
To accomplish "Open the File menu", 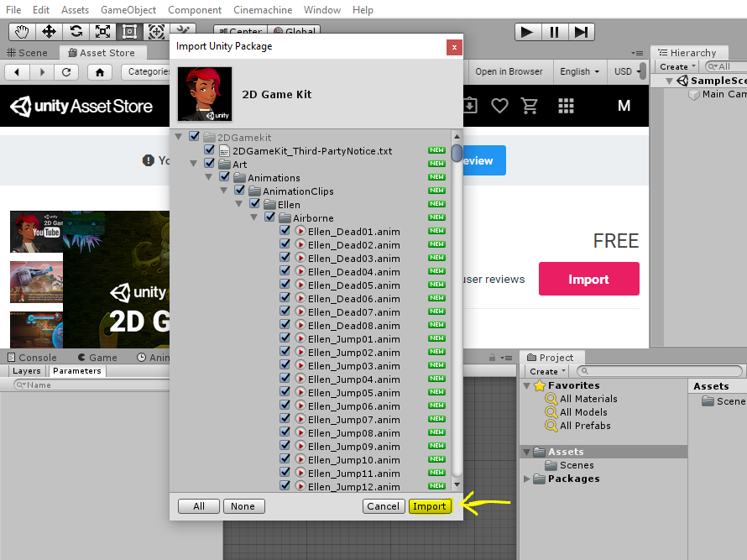I will coord(13,9).
